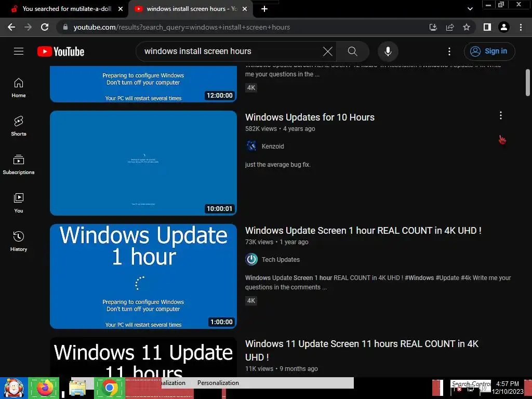
Task: Switch to Chrome on the taskbar
Action: 109,388
